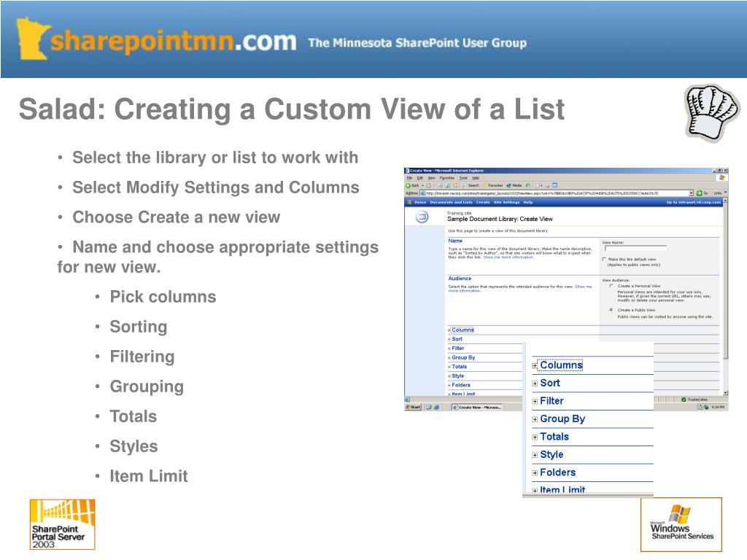Screen dimensions: 747x560
Task: Open Help in the IE menu bar
Action: (476, 178)
